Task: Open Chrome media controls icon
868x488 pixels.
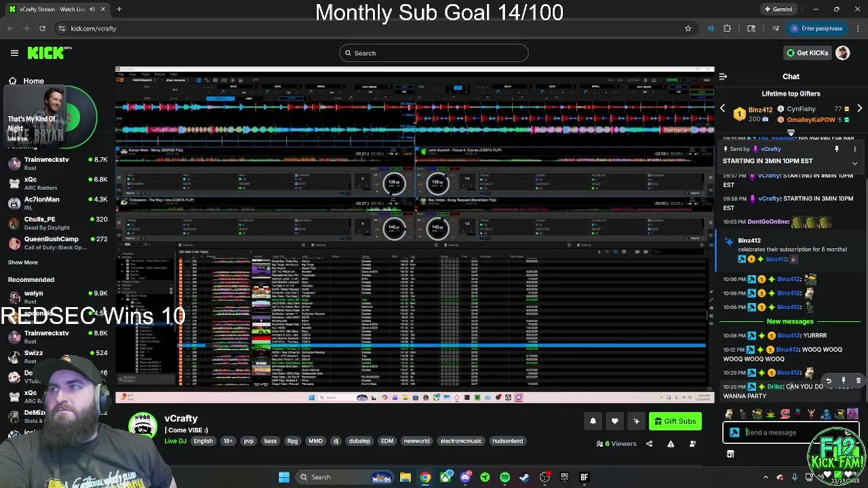Action: click(x=775, y=28)
